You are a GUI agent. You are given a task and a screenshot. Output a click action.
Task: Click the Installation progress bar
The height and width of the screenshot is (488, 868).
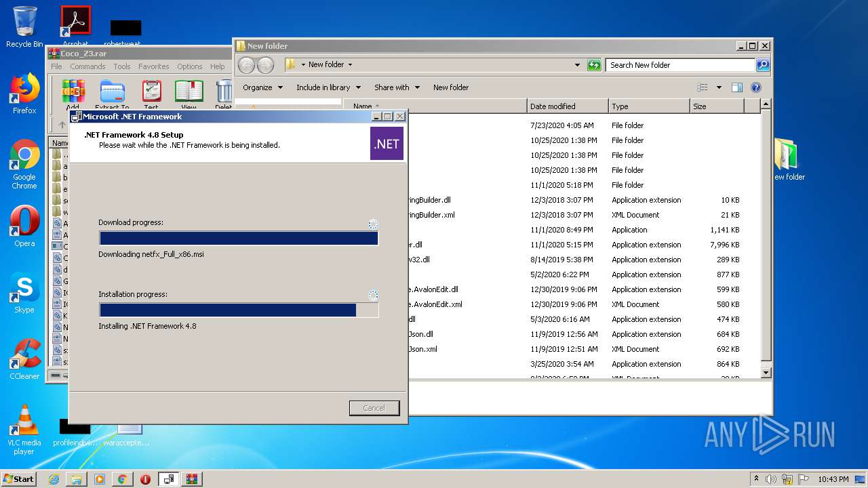pyautogui.click(x=239, y=310)
